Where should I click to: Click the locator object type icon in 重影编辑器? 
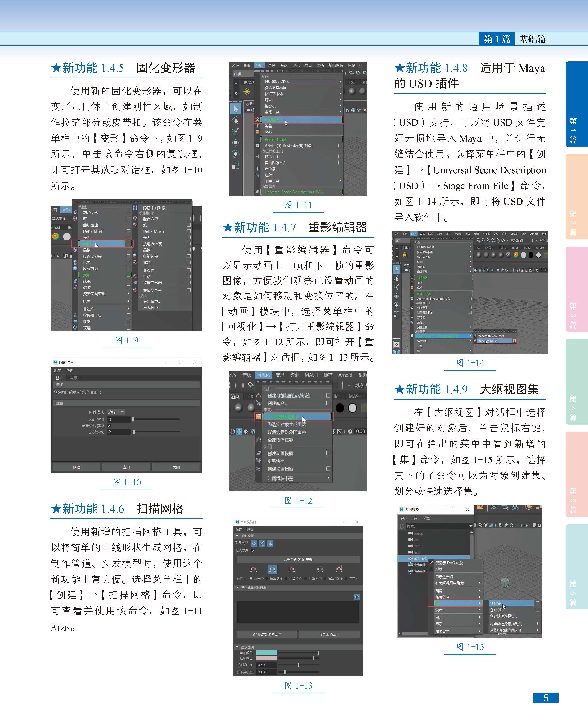click(x=270, y=544)
